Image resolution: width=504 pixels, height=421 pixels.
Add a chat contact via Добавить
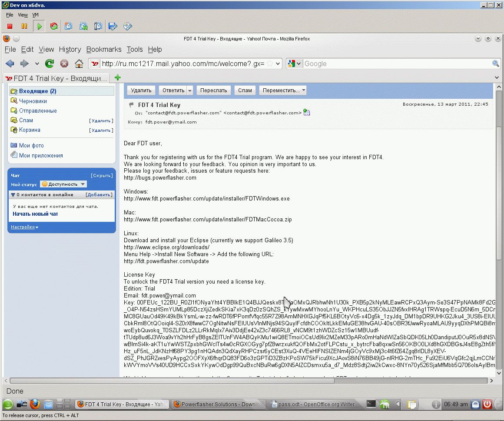(99, 195)
